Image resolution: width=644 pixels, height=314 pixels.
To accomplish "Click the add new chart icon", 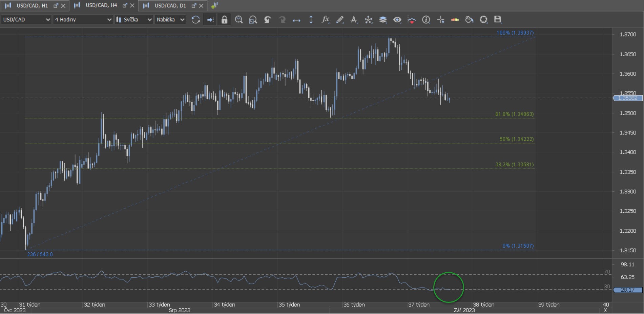I will 214,5.
